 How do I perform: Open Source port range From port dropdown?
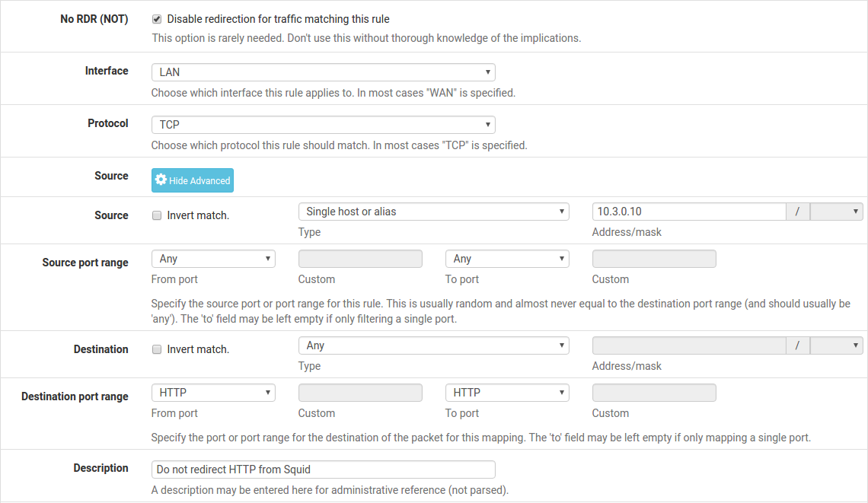[213, 259]
